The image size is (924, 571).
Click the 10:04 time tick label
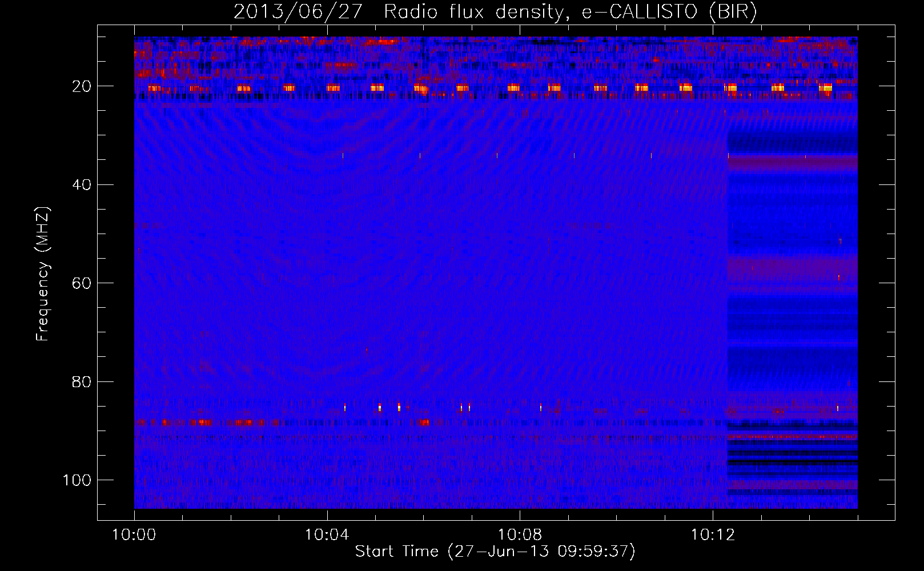327,535
